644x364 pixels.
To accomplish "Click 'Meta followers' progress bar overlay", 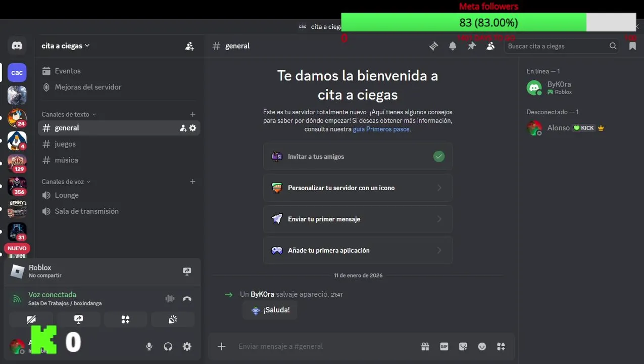I will pyautogui.click(x=488, y=22).
